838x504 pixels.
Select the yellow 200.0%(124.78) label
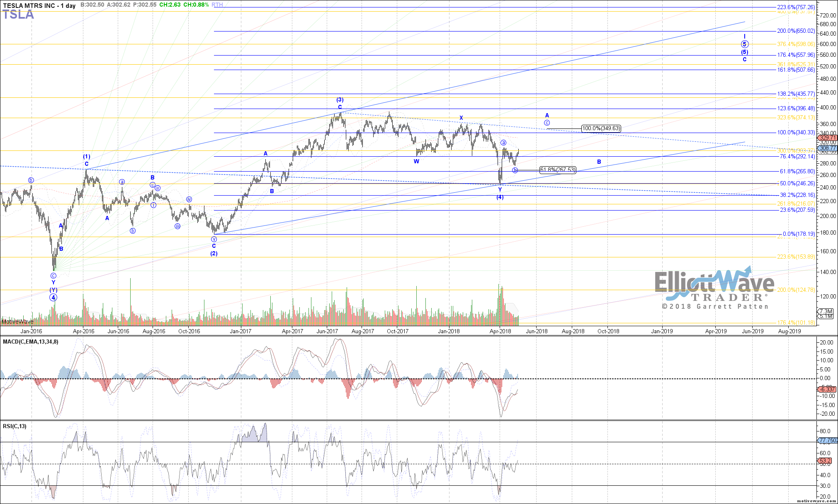pos(796,289)
